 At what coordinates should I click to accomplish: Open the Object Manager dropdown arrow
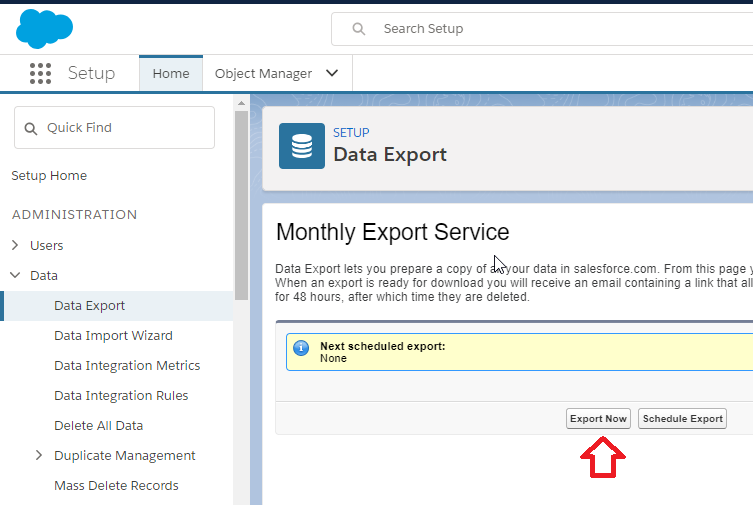(x=332, y=73)
